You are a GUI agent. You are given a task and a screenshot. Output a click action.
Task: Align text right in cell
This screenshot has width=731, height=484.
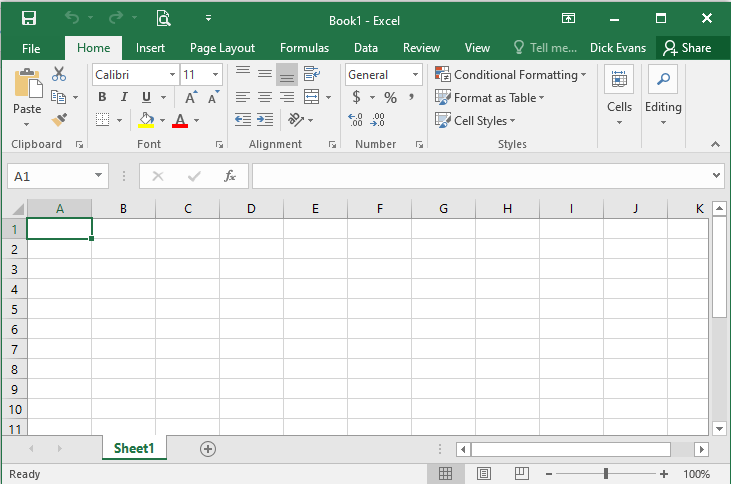[287, 97]
